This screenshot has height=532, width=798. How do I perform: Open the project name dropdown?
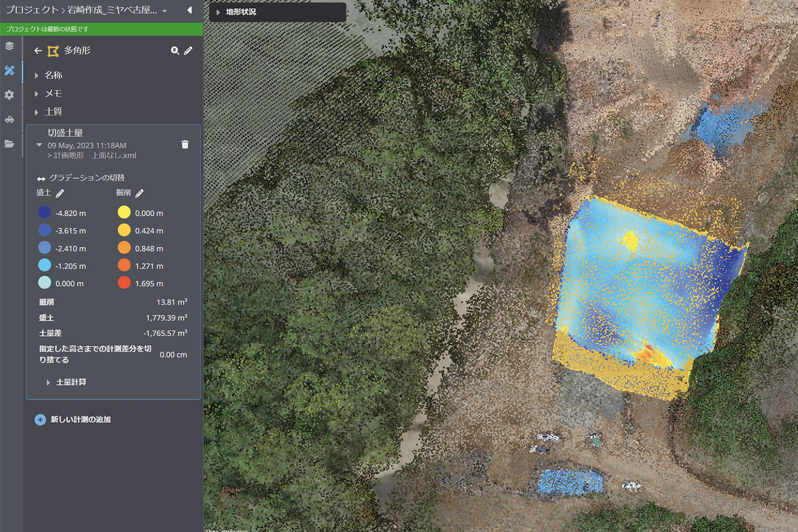(x=165, y=11)
